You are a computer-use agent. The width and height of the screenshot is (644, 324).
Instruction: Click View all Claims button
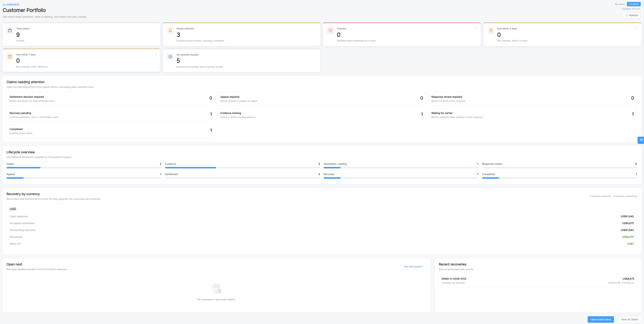[x=629, y=319]
